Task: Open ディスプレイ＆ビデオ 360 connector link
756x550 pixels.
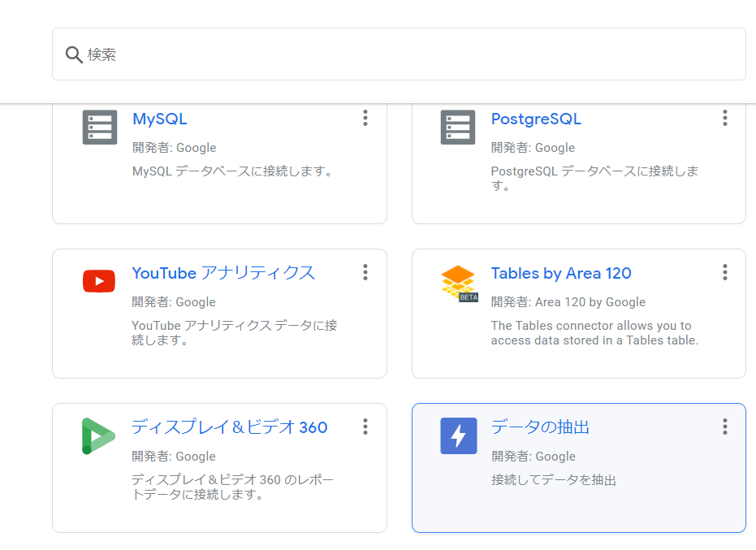Action: click(x=230, y=427)
